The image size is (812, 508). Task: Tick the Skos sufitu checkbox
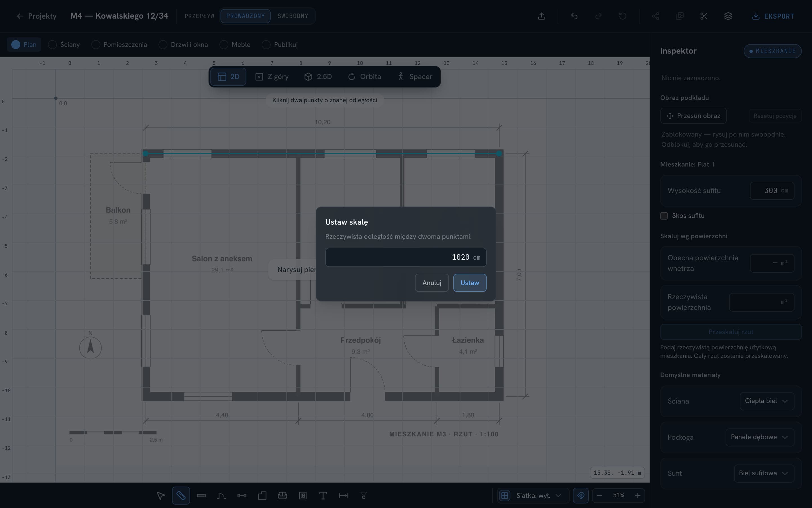(664, 216)
